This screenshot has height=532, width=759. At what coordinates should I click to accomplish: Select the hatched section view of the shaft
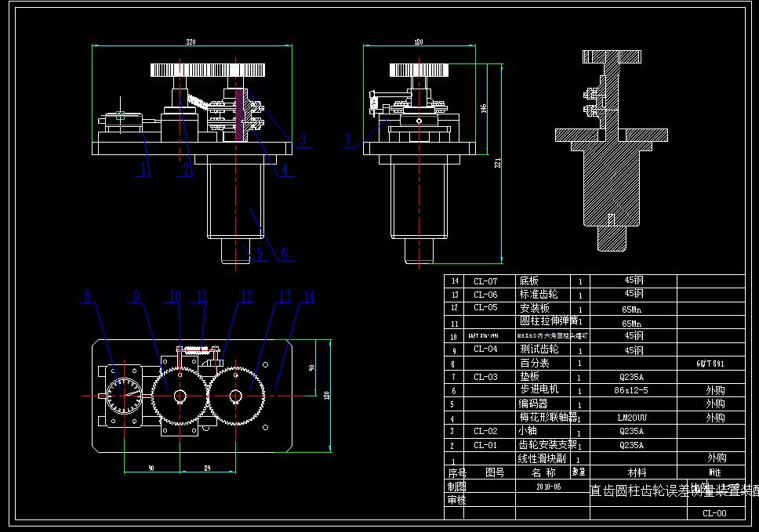[x=612, y=150]
